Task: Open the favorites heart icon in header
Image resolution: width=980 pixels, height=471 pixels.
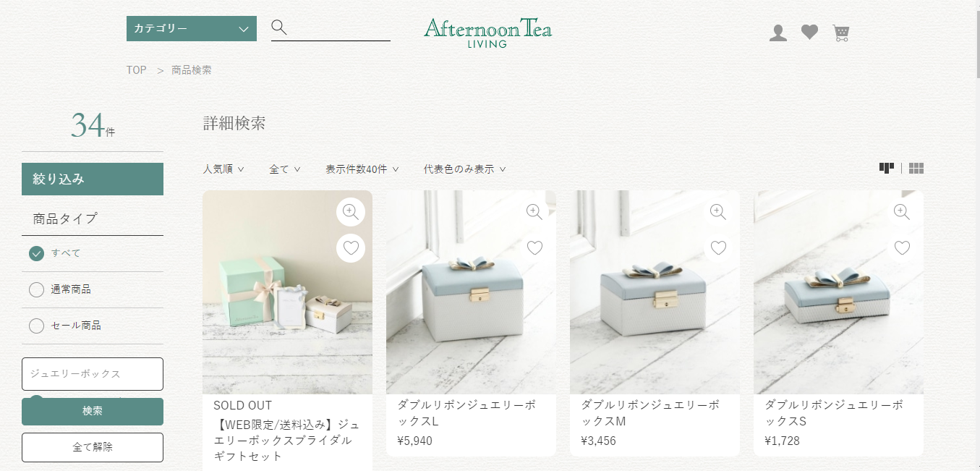Action: (809, 32)
